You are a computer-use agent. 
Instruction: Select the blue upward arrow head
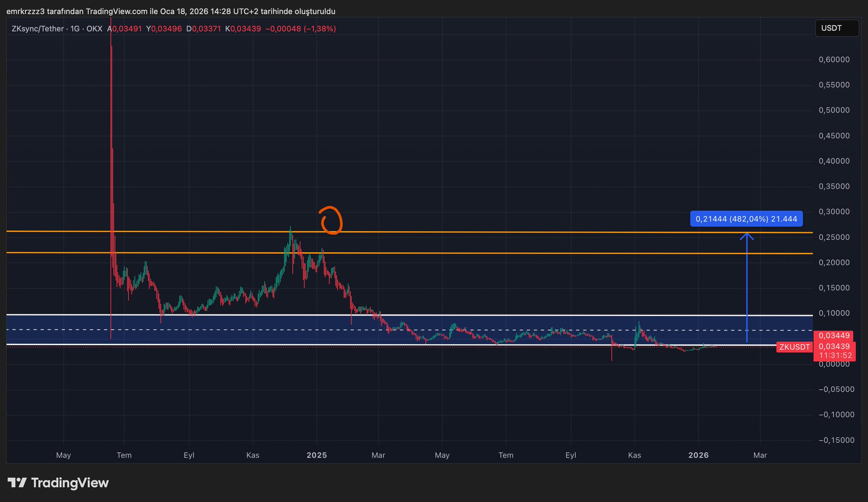point(747,236)
